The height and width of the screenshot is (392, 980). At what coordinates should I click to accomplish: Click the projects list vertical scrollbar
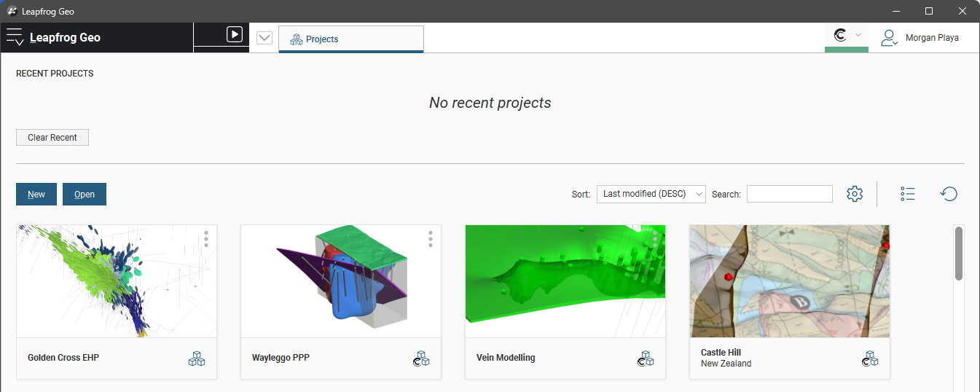[x=959, y=254]
